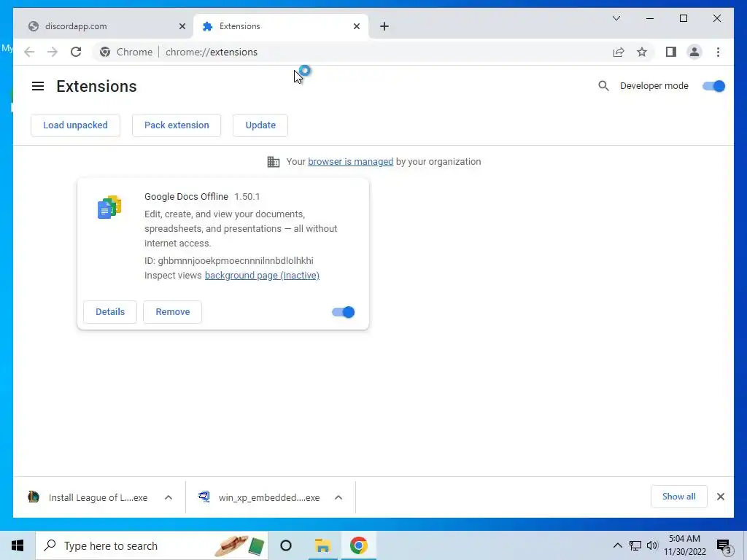This screenshot has height=560, width=747.
Task: Click the Chrome taskbar icon
Action: tap(359, 545)
